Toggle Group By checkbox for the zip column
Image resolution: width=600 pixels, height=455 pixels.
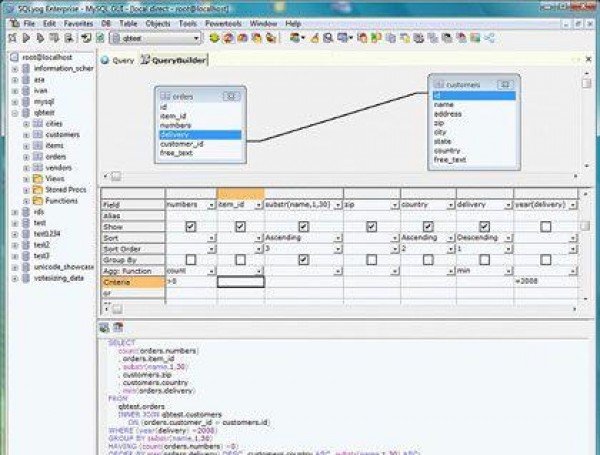[371, 260]
